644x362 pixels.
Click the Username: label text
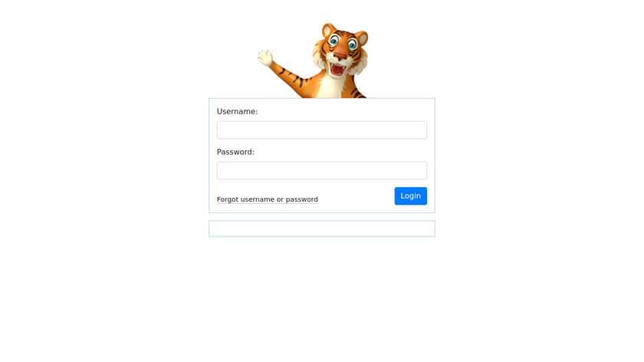coord(237,111)
